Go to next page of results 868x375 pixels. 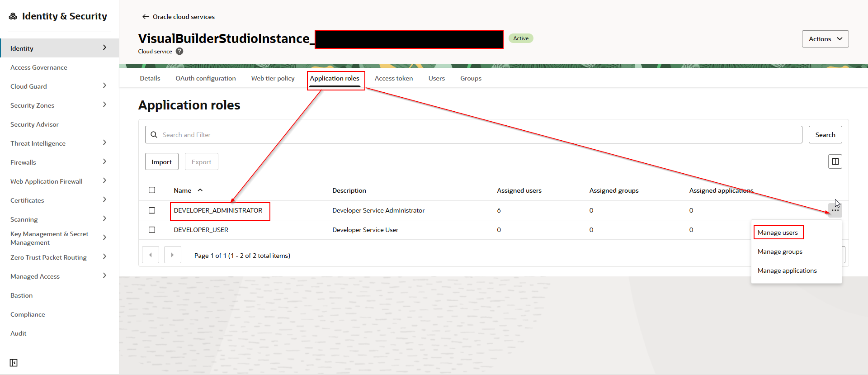[172, 255]
